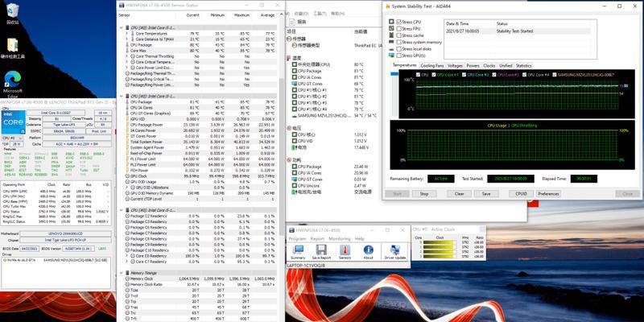644x322 pixels.
Task: Click the 温度 temperature category icon
Action: click(289, 58)
